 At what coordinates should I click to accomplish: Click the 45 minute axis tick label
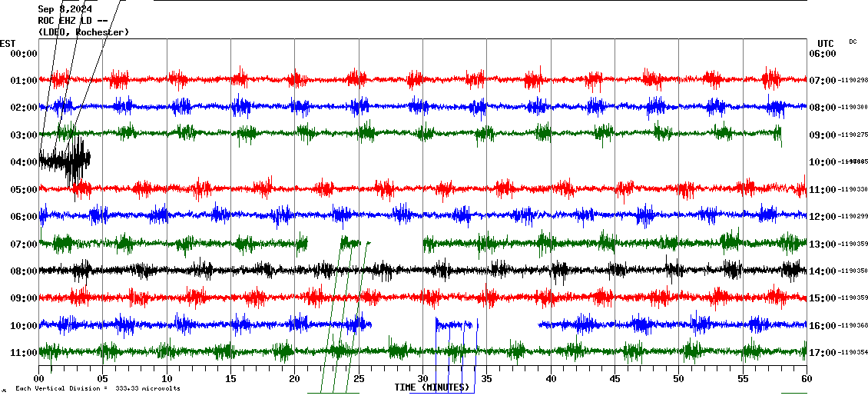[615, 379]
